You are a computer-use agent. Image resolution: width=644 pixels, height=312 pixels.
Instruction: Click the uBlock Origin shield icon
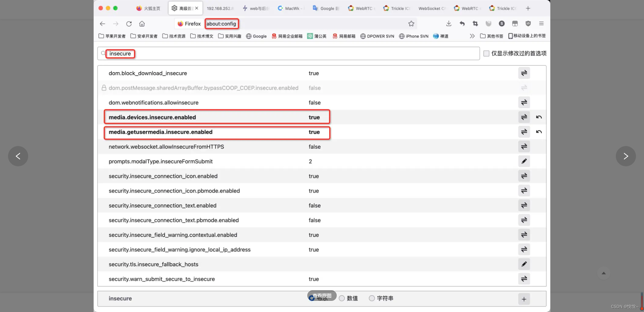coord(528,24)
